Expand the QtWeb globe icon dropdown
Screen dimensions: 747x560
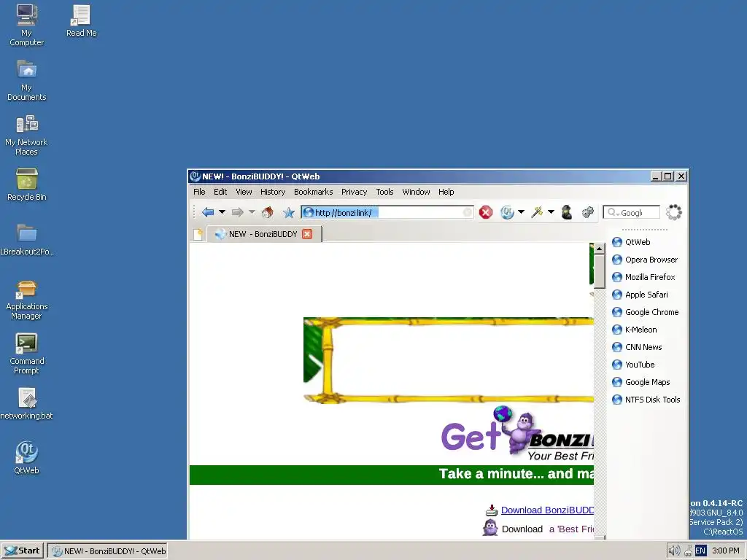[x=521, y=212]
